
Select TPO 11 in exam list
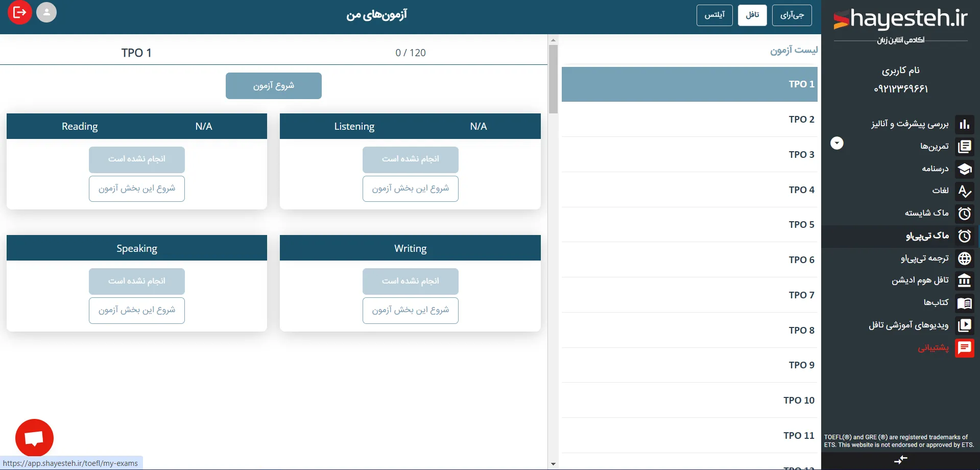tap(689, 436)
